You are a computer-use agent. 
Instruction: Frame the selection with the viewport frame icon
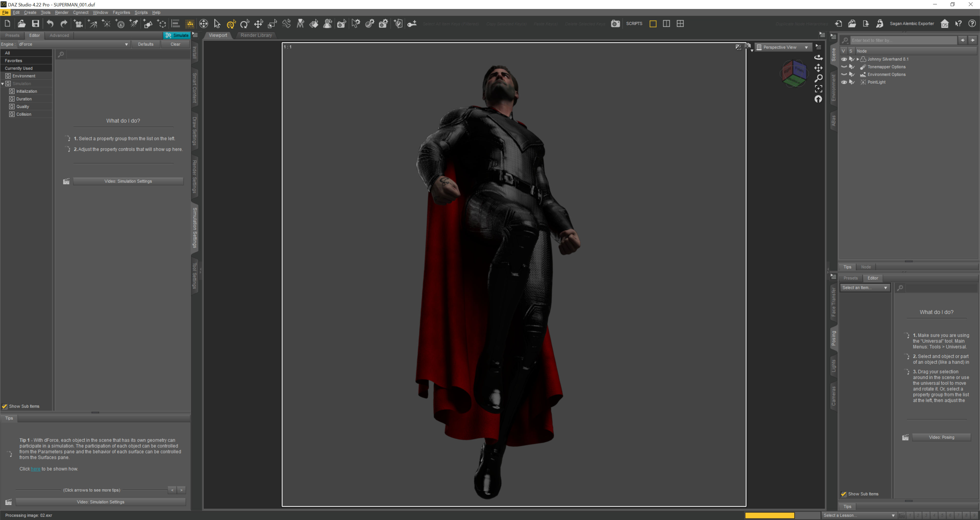pos(818,89)
